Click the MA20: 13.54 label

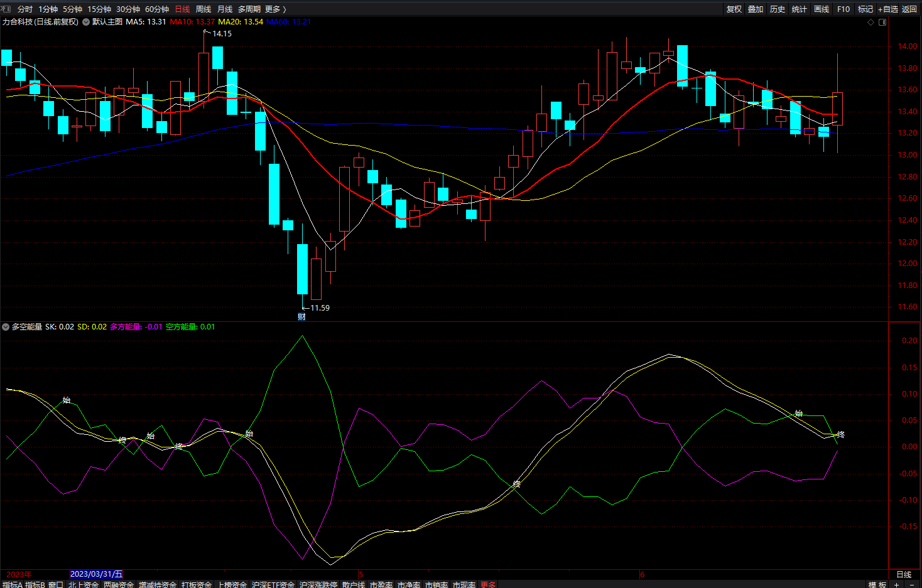pyautogui.click(x=241, y=22)
